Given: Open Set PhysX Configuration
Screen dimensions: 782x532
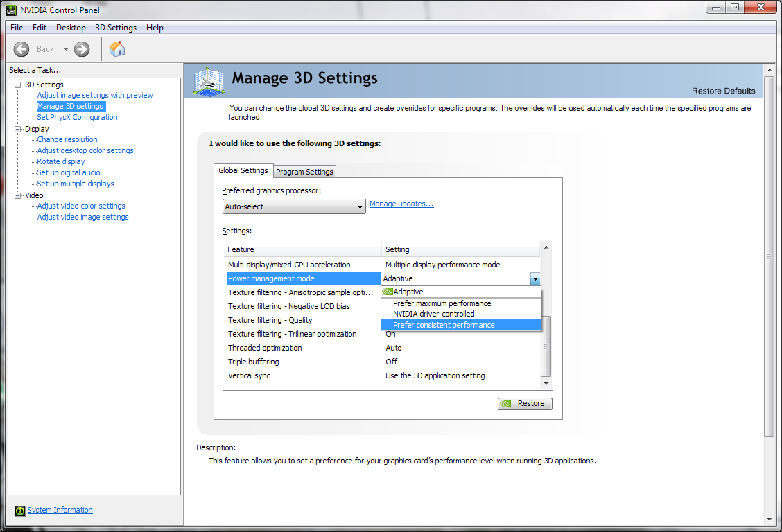Looking at the screenshot, I should (78, 117).
